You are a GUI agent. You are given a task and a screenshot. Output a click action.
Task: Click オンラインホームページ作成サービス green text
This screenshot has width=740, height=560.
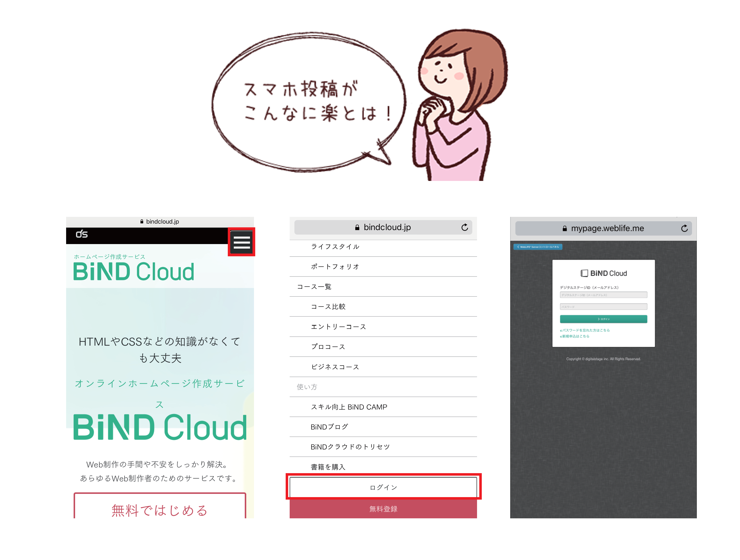tap(160, 394)
